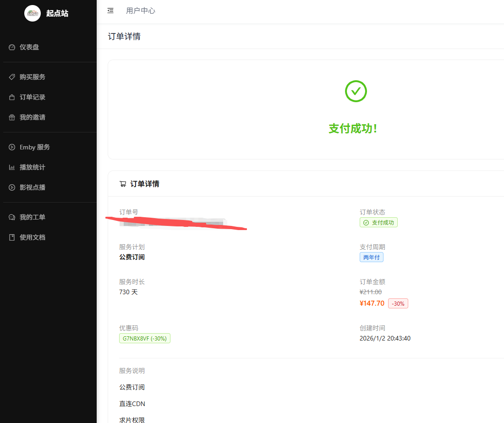The image size is (504, 423).
Task: Open the 使用文档 menu entry
Action: 33,237
